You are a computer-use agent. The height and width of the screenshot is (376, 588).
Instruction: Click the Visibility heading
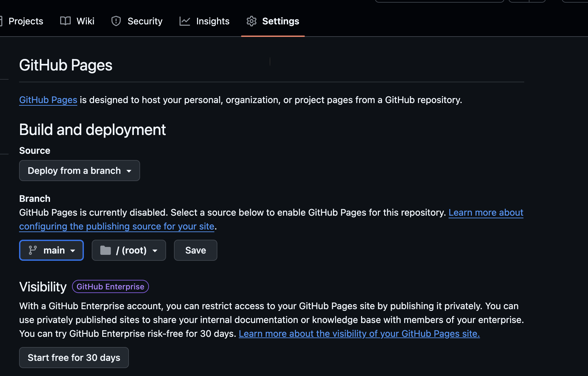(x=43, y=287)
